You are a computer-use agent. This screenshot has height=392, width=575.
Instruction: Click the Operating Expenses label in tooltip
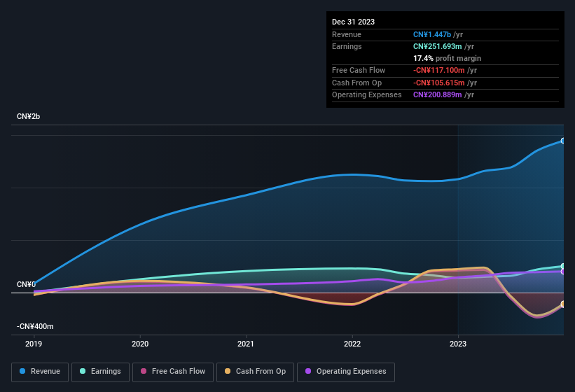tap(367, 95)
